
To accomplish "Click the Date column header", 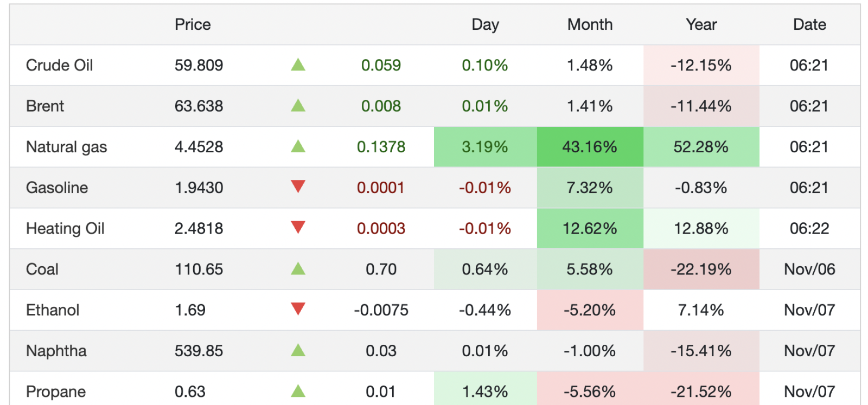I will [x=809, y=24].
